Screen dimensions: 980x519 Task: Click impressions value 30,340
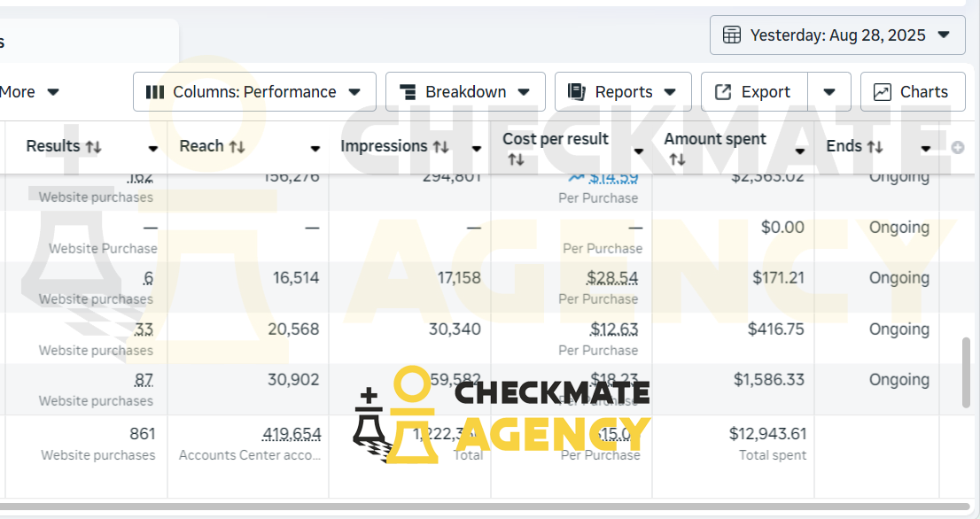coord(455,329)
